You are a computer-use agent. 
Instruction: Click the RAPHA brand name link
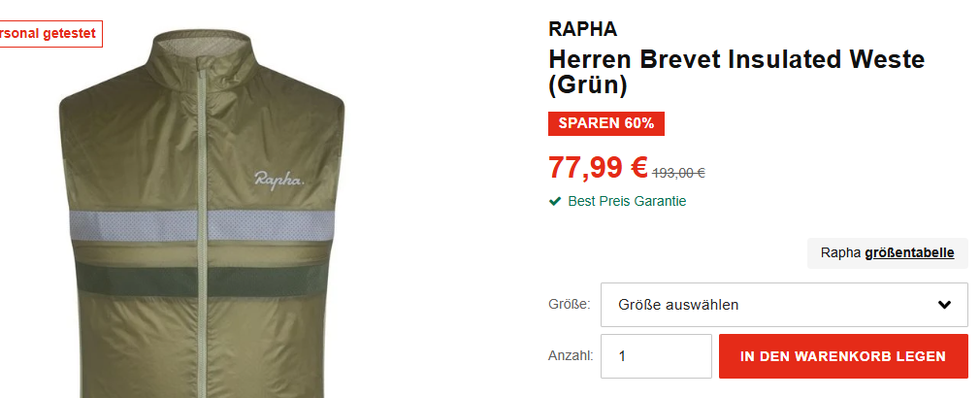point(582,29)
